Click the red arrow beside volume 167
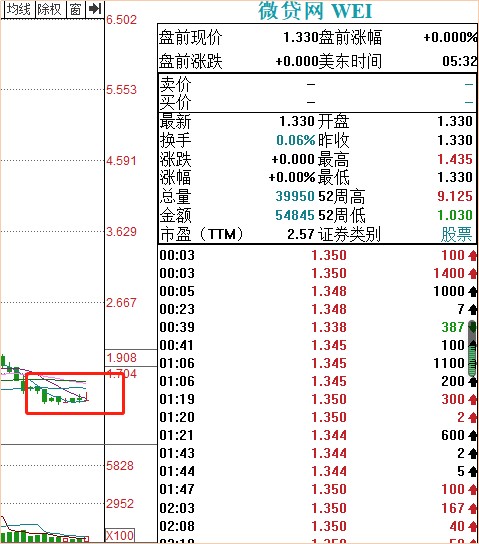479x544 pixels. point(472,509)
